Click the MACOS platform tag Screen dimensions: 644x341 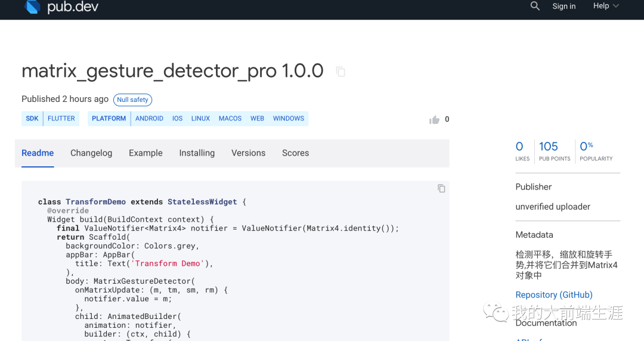click(230, 119)
